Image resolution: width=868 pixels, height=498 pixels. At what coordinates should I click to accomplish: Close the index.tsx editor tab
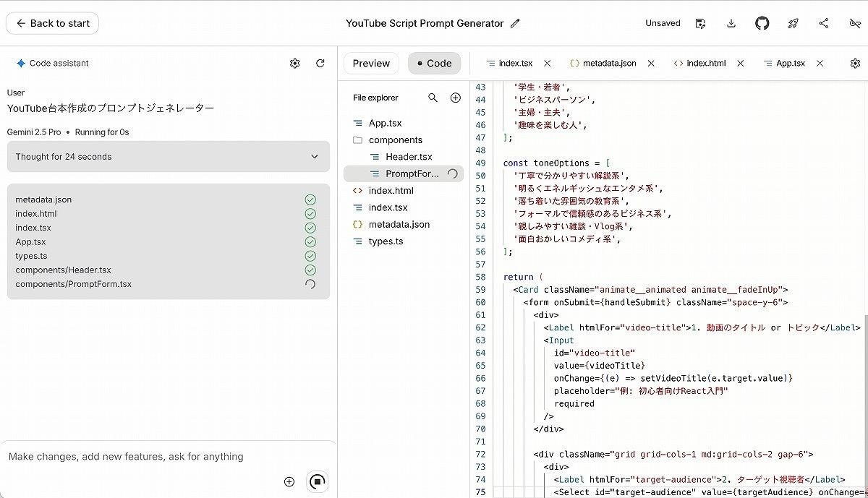[x=548, y=64]
